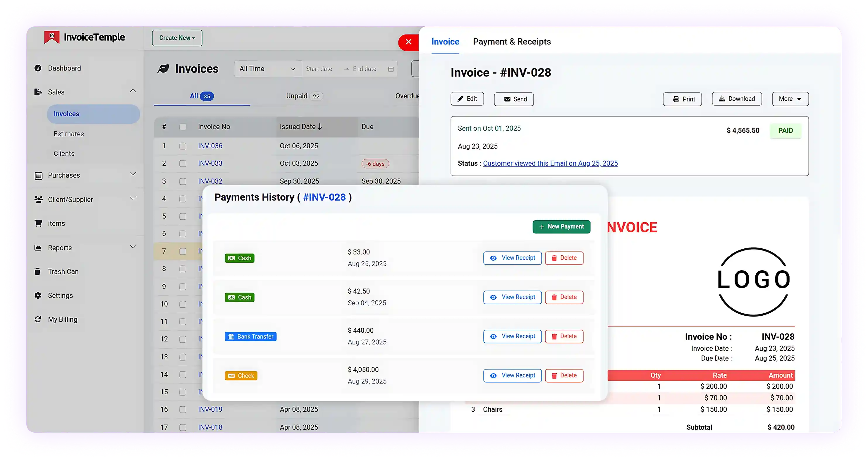
Task: Select the checkbox for INV-033
Action: click(183, 164)
